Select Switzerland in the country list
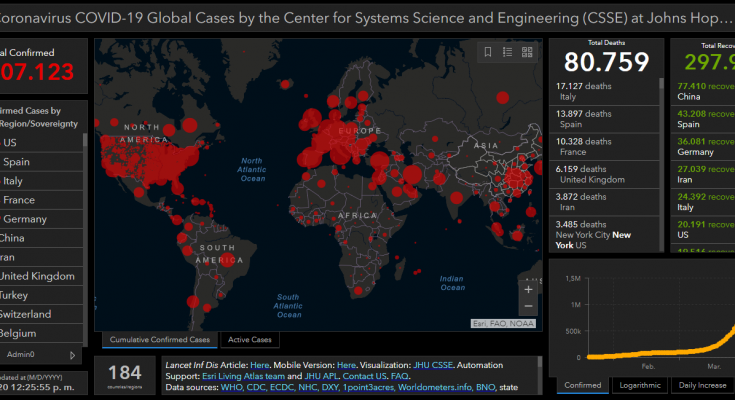Screen dimensions: 735x400 point(41,314)
